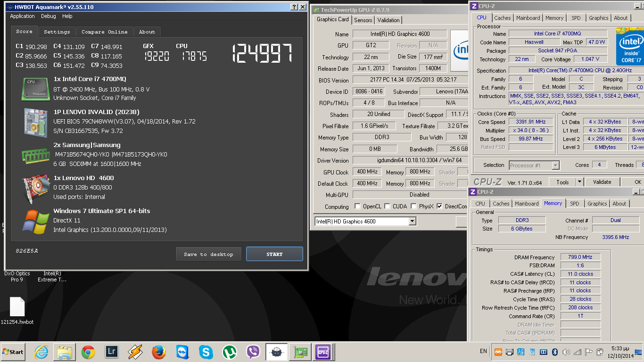The height and width of the screenshot is (362, 644).
Task: Click the START benchmark button
Action: coord(274,254)
